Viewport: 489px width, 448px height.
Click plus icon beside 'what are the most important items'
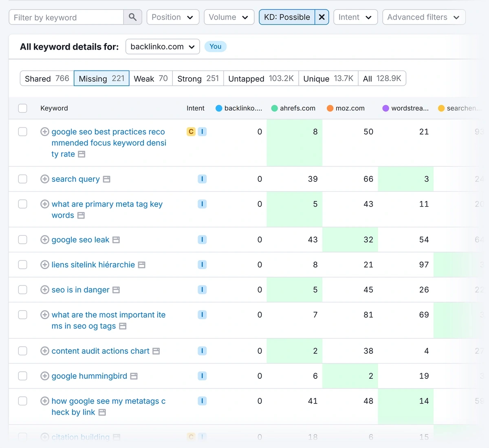45,315
